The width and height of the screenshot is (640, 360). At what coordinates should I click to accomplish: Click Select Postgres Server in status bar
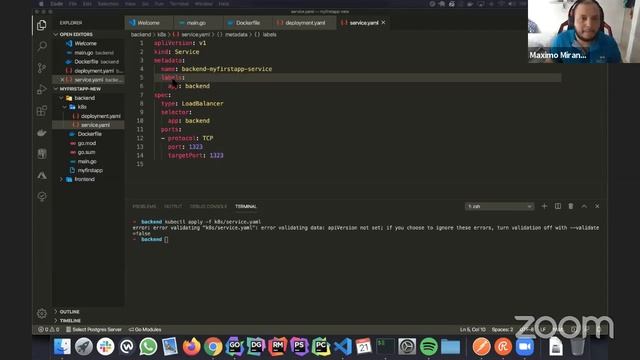[x=93, y=329]
